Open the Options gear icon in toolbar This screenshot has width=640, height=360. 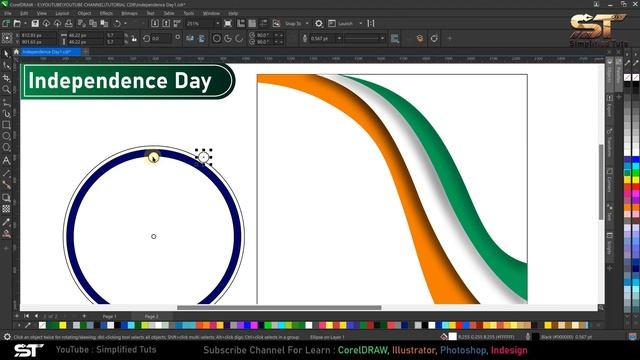click(319, 24)
